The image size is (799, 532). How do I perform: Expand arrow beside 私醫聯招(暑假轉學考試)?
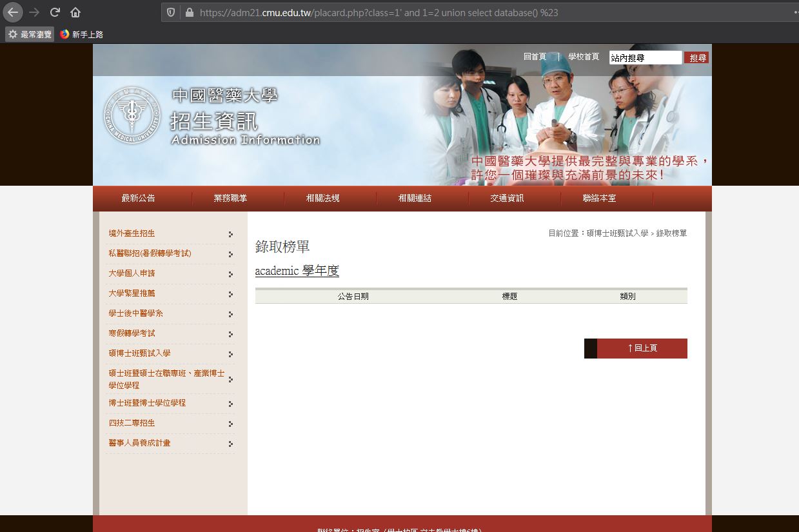231,255
